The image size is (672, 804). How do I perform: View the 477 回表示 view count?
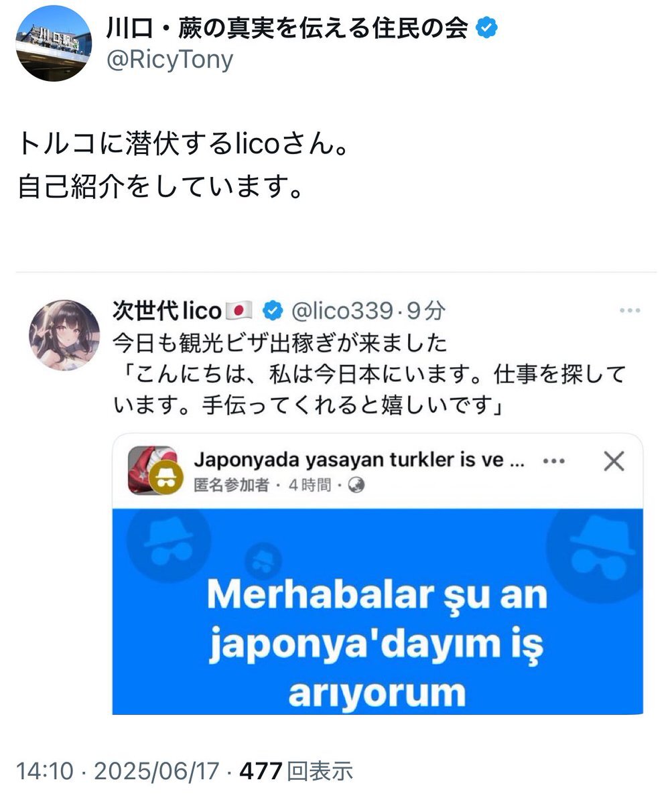click(x=295, y=772)
